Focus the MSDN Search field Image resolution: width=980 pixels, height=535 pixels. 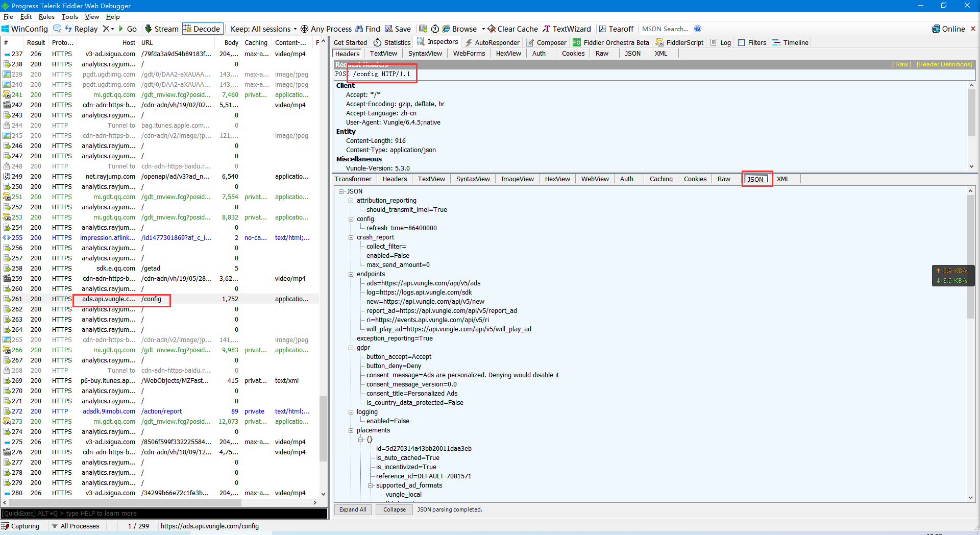[665, 29]
